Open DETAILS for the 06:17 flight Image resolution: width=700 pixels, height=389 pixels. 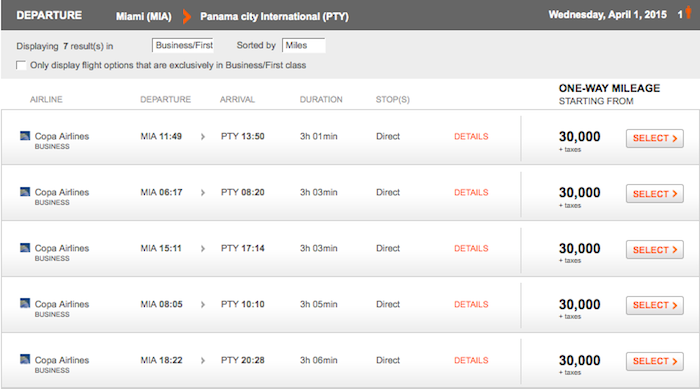(x=471, y=192)
